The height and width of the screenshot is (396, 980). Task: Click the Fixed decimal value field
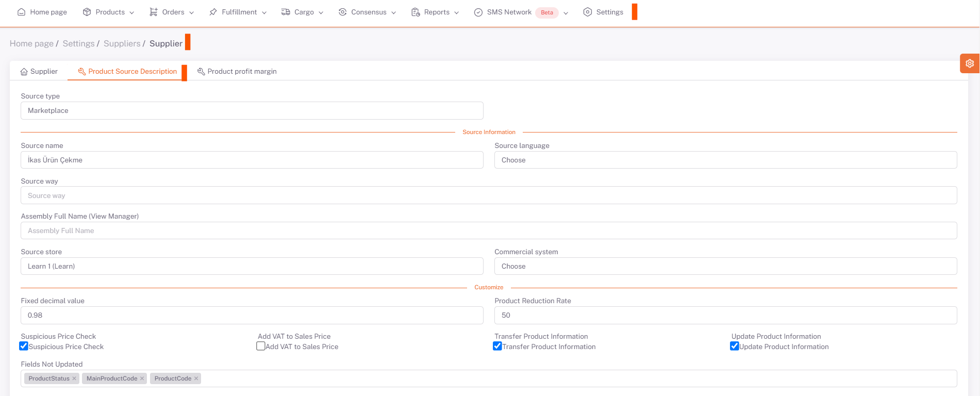click(252, 315)
